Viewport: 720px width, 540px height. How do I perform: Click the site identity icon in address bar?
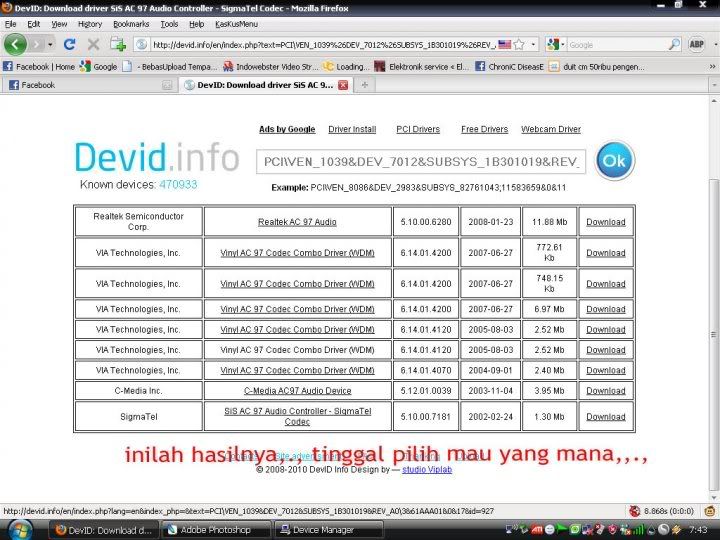[141, 45]
